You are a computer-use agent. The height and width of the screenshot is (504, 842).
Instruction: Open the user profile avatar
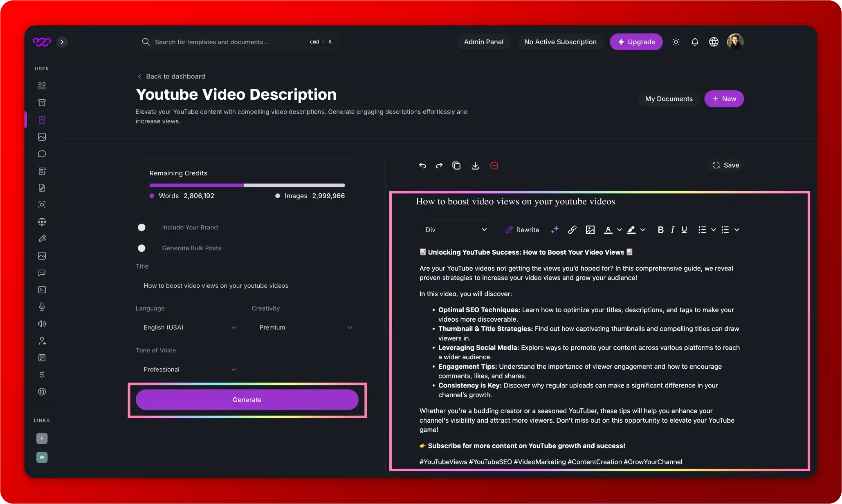(735, 42)
